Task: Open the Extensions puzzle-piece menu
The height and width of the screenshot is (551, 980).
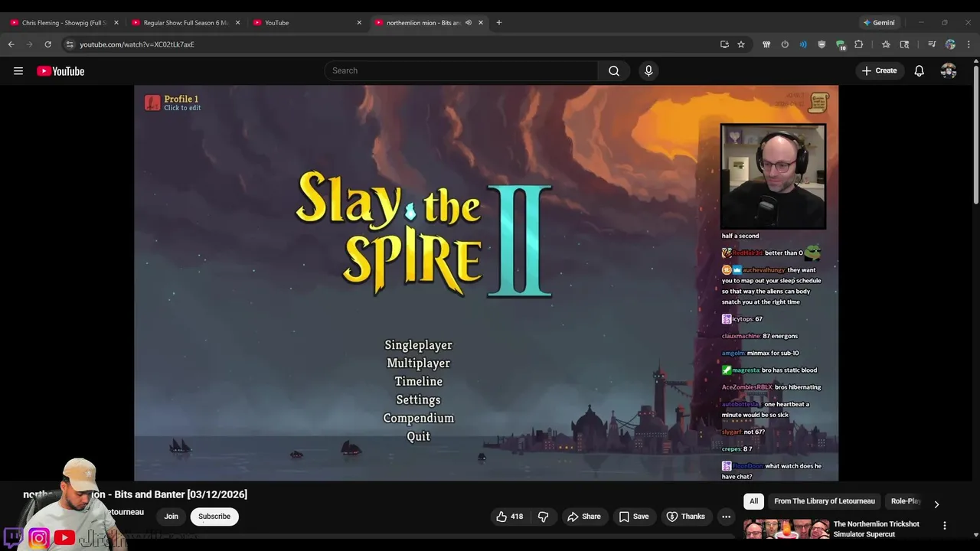Action: click(859, 44)
